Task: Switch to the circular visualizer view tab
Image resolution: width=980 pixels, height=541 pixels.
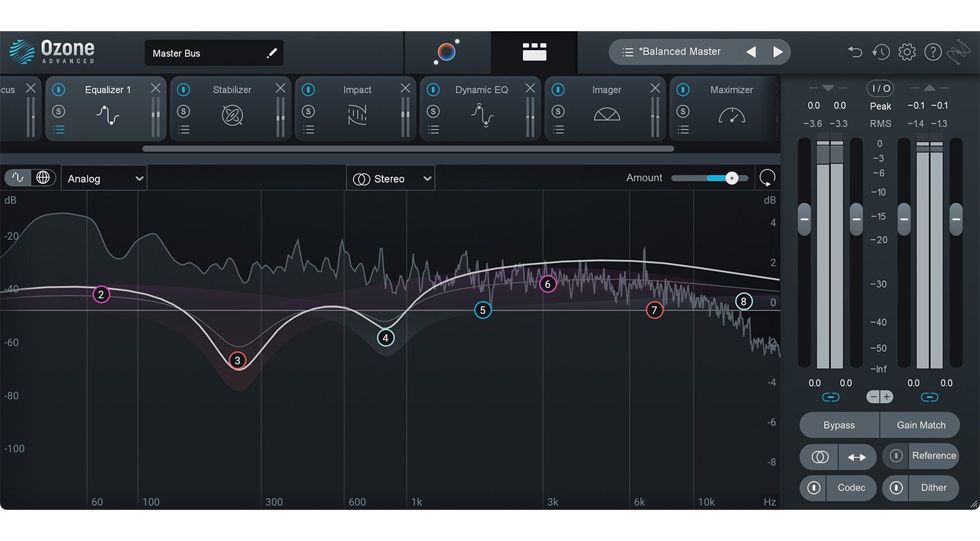Action: (x=447, y=52)
